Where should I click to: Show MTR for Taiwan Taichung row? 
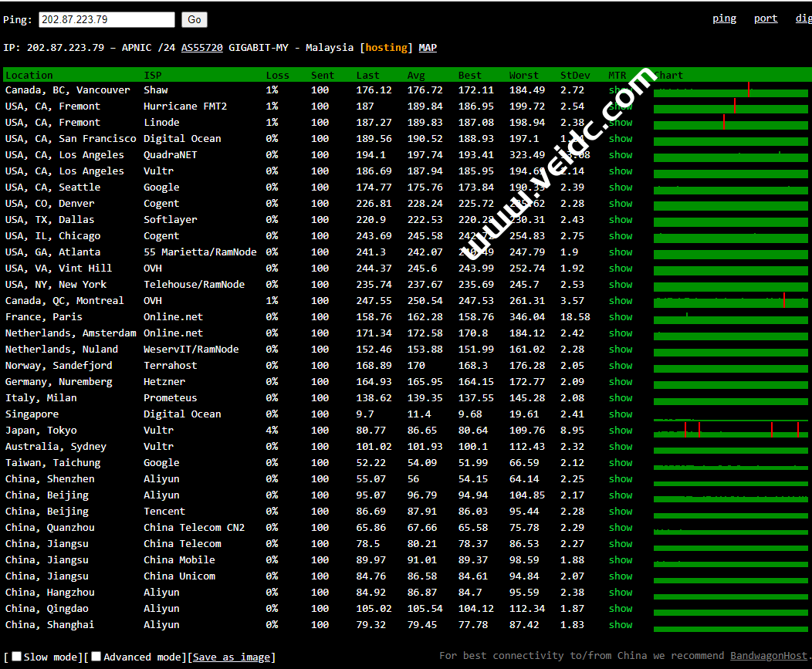[621, 463]
